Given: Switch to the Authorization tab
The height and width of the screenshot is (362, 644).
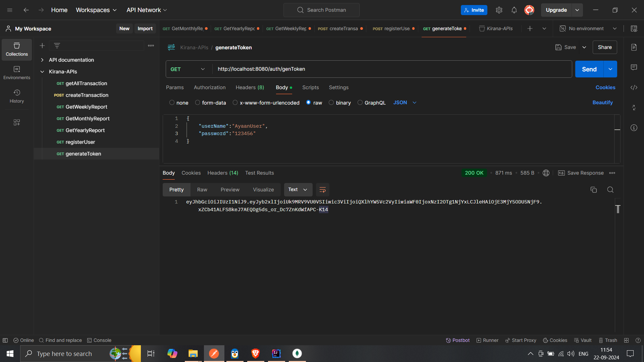Looking at the screenshot, I should (x=210, y=87).
